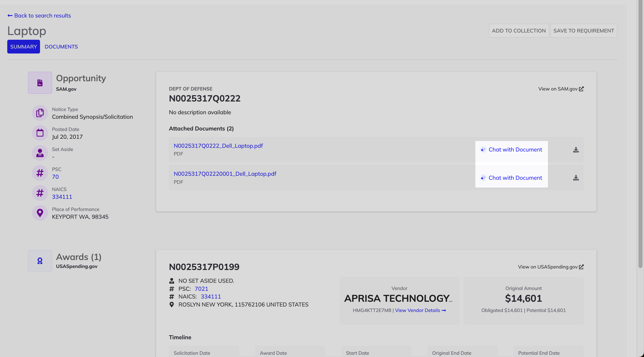Click the back arrow icon at top left
644x357 pixels.
pos(10,15)
